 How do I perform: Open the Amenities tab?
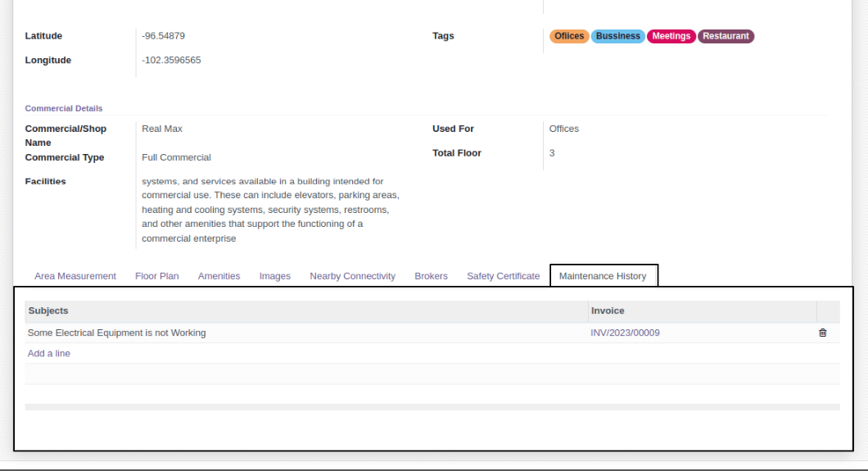219,276
